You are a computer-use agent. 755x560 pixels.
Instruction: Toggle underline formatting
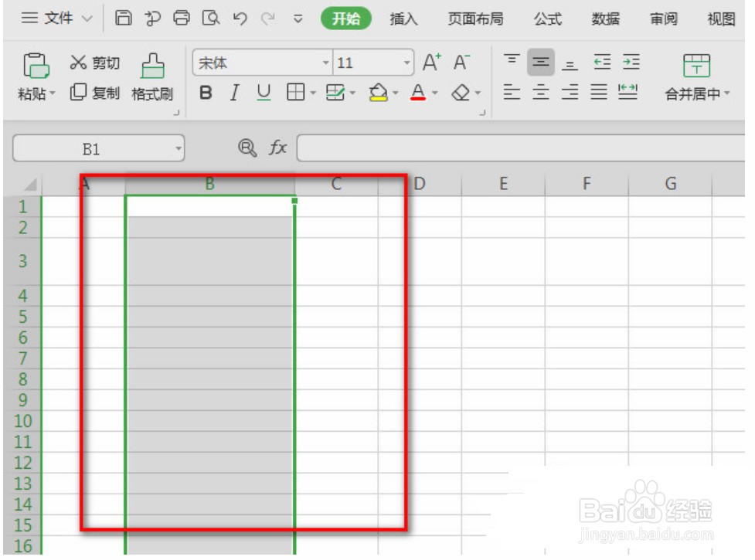(263, 93)
